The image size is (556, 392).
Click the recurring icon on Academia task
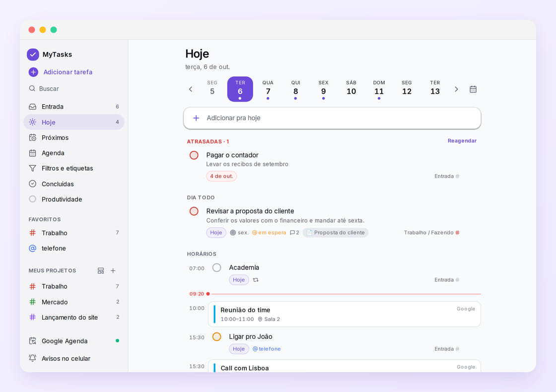[256, 280]
